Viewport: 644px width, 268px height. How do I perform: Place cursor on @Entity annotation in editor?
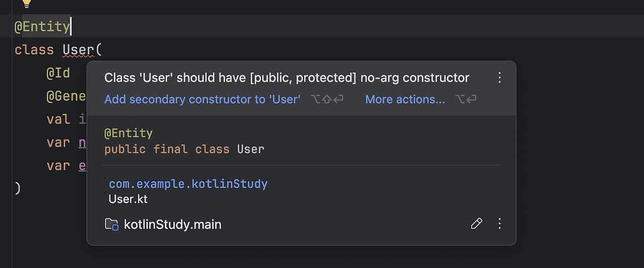tap(42, 26)
